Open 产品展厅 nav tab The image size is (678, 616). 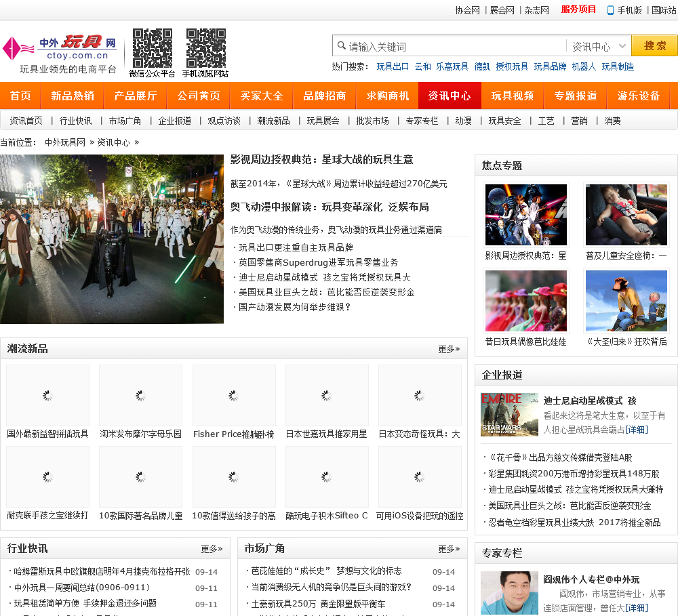(x=136, y=96)
